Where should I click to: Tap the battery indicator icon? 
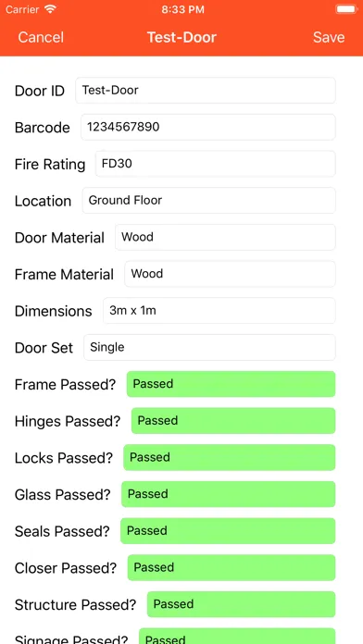pyautogui.click(x=346, y=9)
